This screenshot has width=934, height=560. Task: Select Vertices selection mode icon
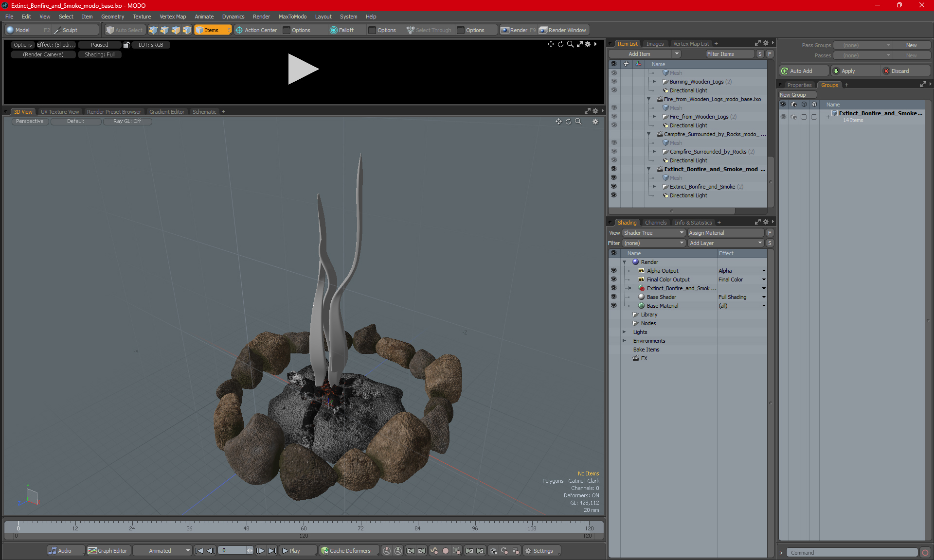[153, 30]
